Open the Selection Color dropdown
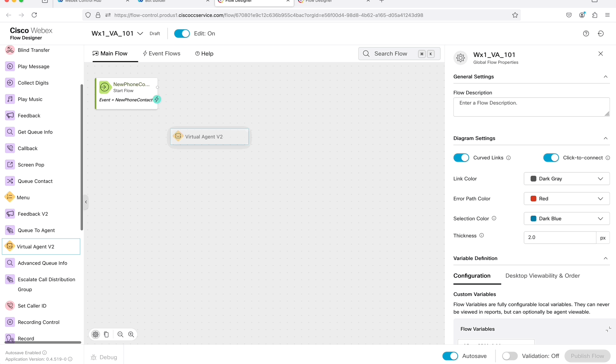Screen dimensions: 616x364 [566, 219]
